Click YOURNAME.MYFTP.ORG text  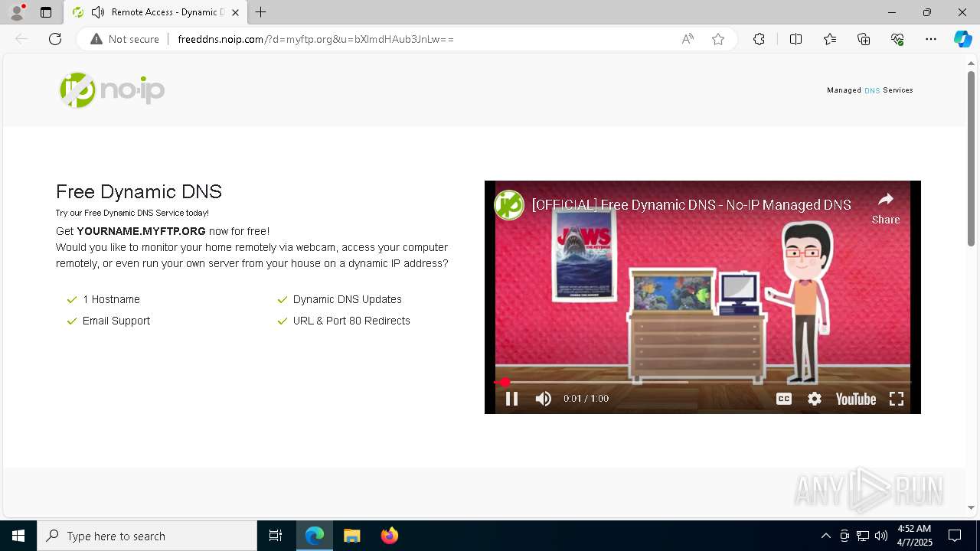(141, 231)
